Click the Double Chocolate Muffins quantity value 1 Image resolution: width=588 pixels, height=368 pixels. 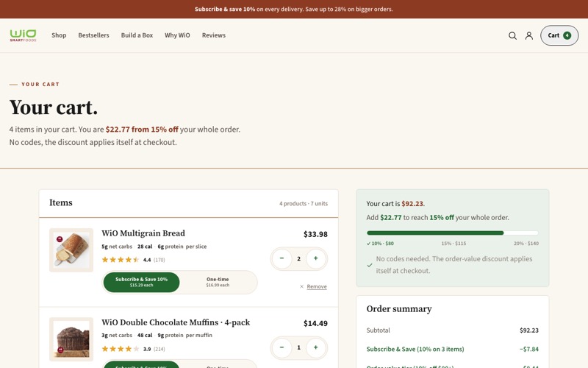click(299, 347)
